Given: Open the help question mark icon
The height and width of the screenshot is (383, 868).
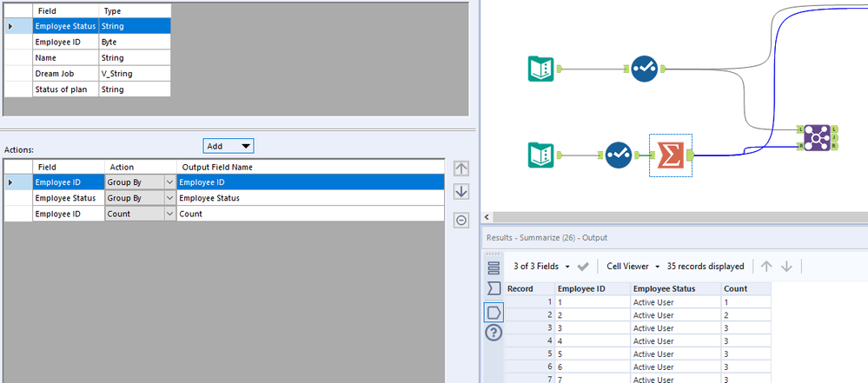Looking at the screenshot, I should 494,333.
